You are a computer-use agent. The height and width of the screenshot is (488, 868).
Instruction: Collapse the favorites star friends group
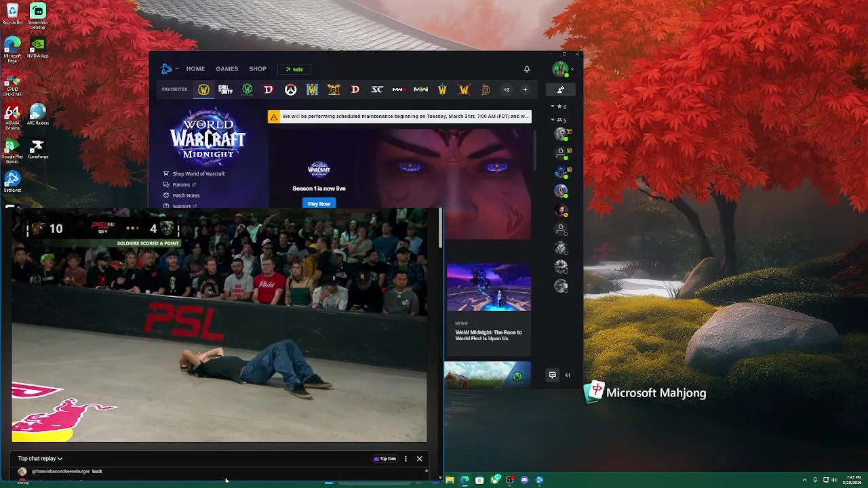pos(558,106)
